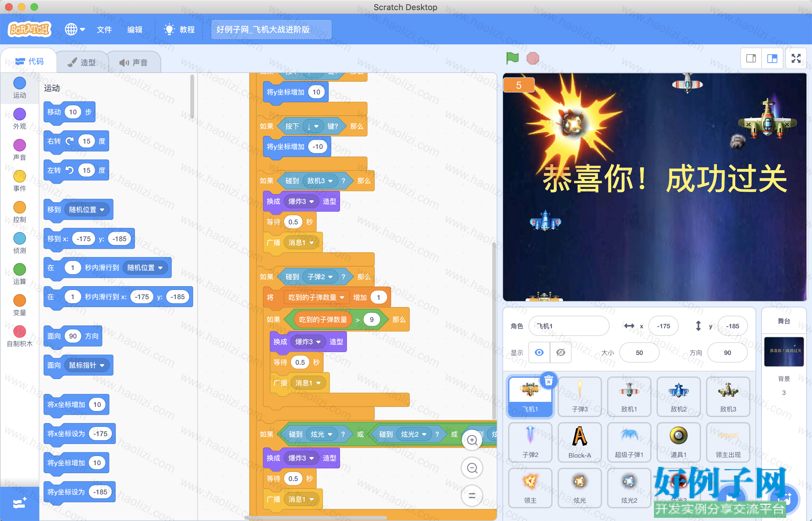The height and width of the screenshot is (521, 812).
Task: Open the 编辑 menu
Action: coord(134,29)
